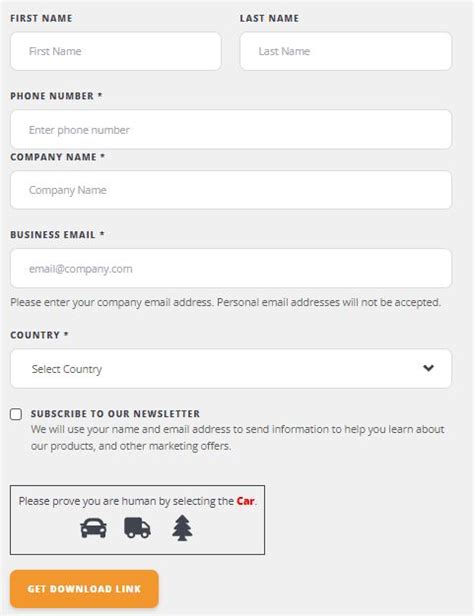This screenshot has height=616, width=474.
Task: Choose the pine tree icon
Action: click(x=182, y=528)
